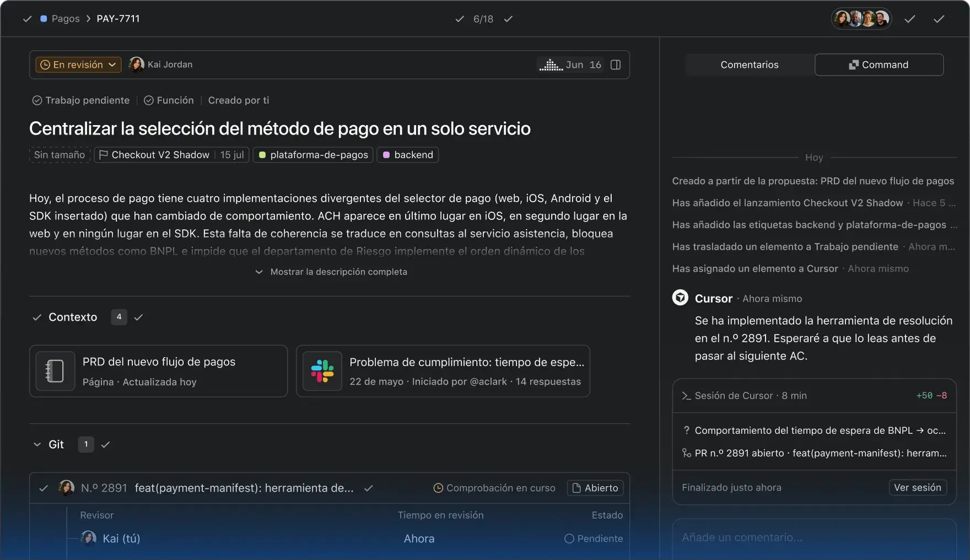
Task: Open PRD del nuevo flujo de pagos card
Action: (159, 371)
